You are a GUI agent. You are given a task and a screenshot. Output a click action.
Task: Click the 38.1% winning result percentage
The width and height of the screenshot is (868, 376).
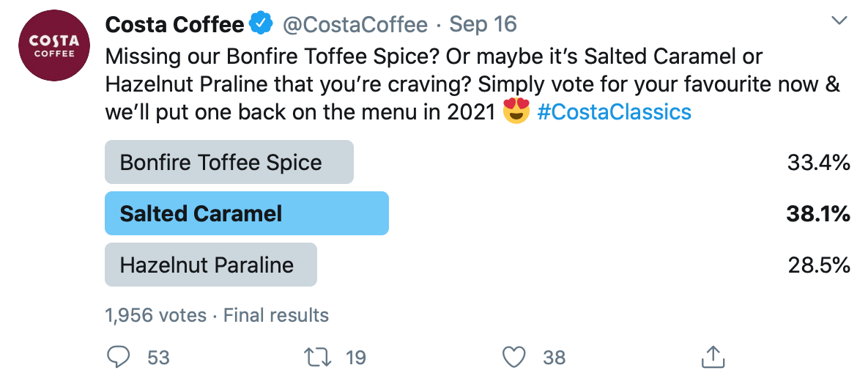click(x=818, y=214)
